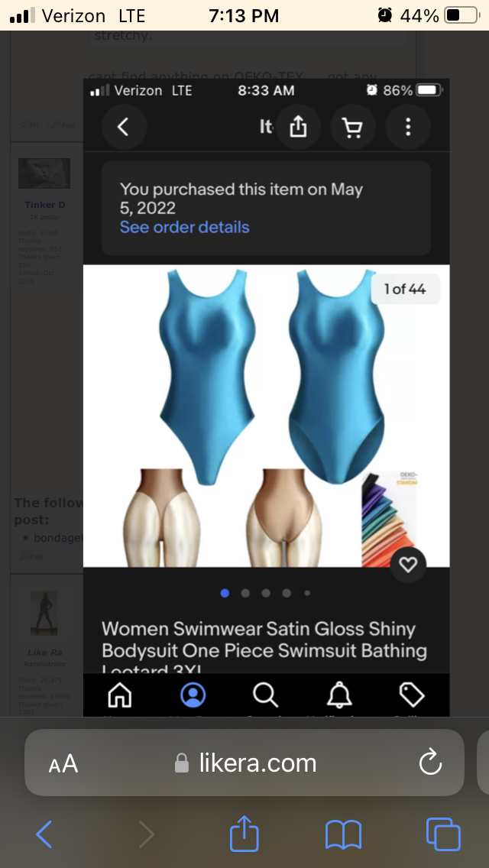Toggle the heart favorite on product image
The height and width of the screenshot is (868, 489).
(408, 565)
